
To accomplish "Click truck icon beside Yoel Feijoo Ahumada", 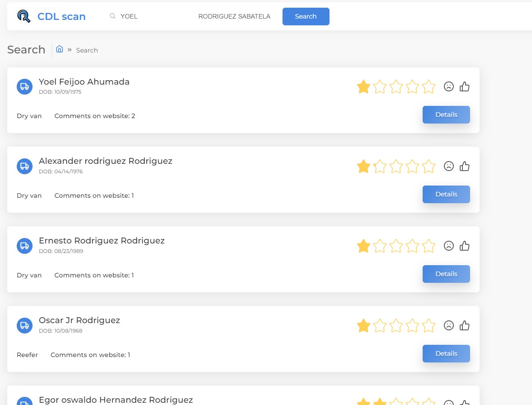I will tap(24, 86).
